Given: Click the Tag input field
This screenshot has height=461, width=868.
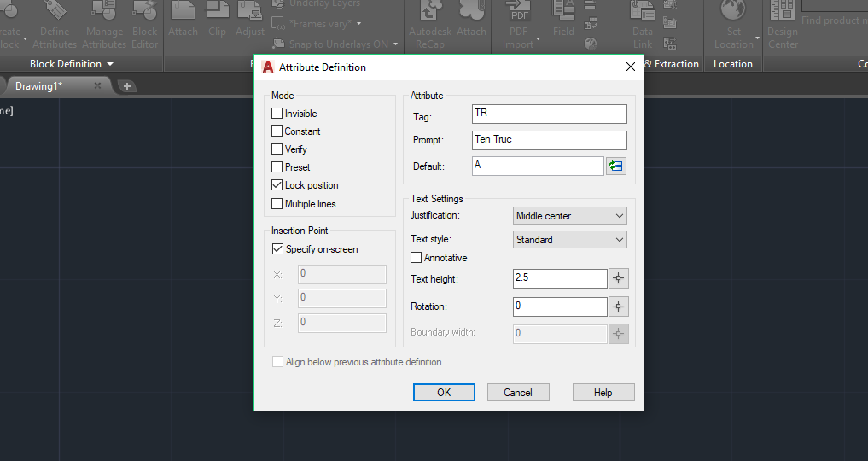Looking at the screenshot, I should (x=549, y=114).
